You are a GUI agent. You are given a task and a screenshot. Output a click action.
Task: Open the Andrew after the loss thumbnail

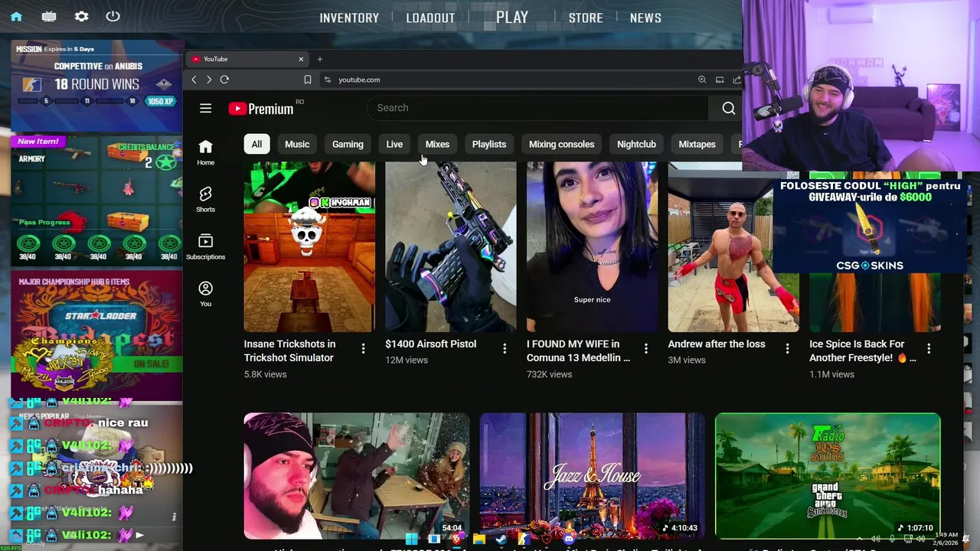[733, 246]
